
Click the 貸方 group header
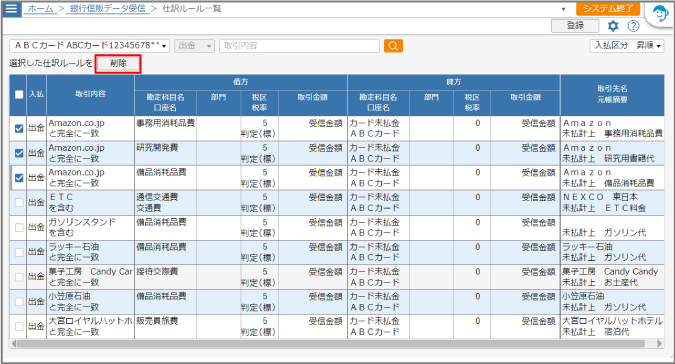(x=454, y=82)
